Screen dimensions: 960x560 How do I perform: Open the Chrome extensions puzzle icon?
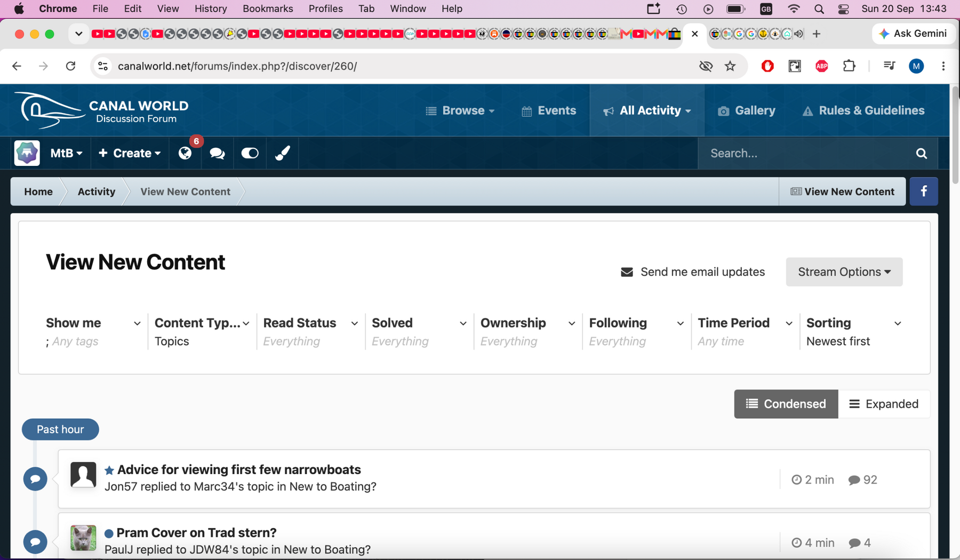pos(849,66)
